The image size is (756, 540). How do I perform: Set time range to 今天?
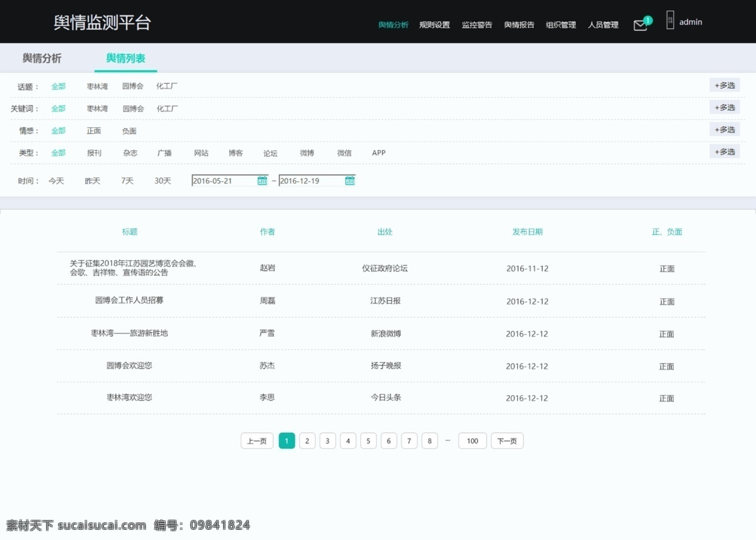(56, 181)
